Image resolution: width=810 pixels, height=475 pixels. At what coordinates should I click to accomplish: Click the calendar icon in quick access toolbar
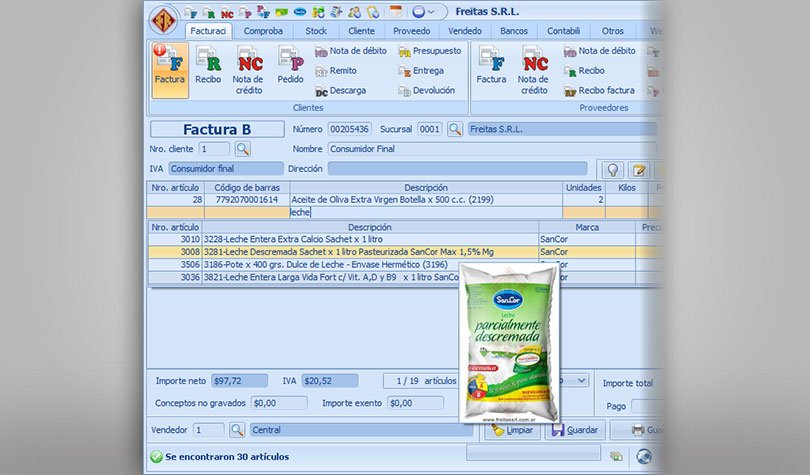pyautogui.click(x=396, y=11)
